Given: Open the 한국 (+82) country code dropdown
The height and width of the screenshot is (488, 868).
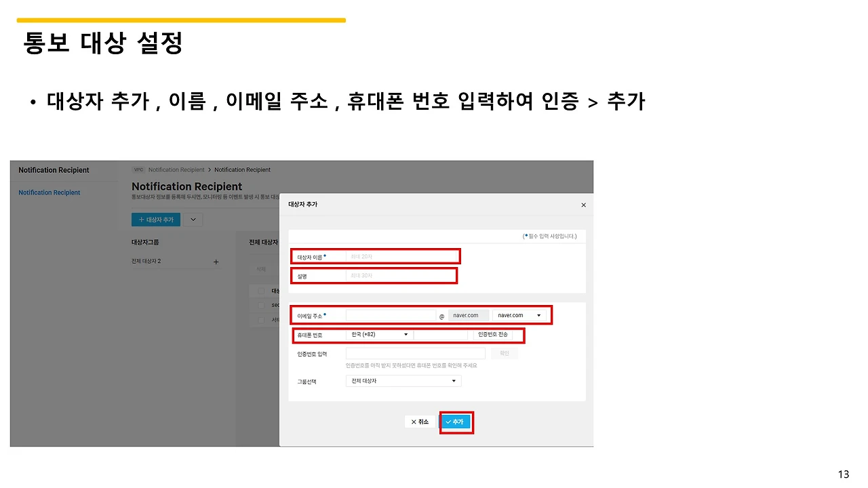Looking at the screenshot, I should coord(379,335).
